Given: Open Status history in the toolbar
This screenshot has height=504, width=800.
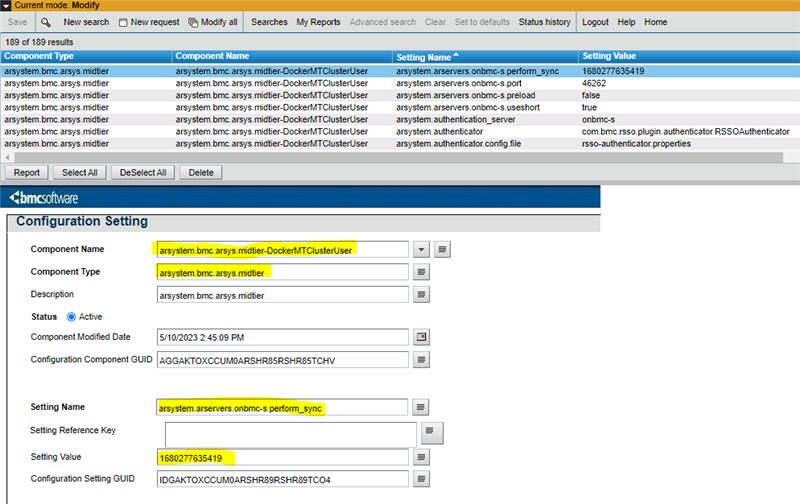Looking at the screenshot, I should click(x=544, y=22).
